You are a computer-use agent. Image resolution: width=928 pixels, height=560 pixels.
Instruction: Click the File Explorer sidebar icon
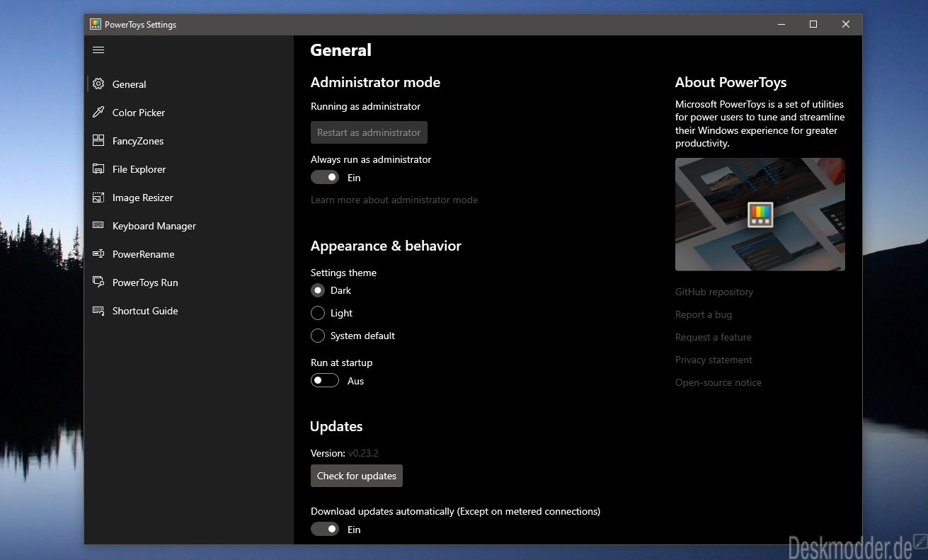pos(98,168)
